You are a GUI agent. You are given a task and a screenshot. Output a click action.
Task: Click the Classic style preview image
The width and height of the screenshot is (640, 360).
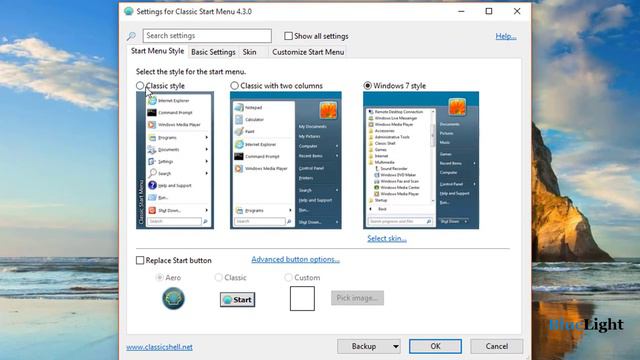coord(175,160)
